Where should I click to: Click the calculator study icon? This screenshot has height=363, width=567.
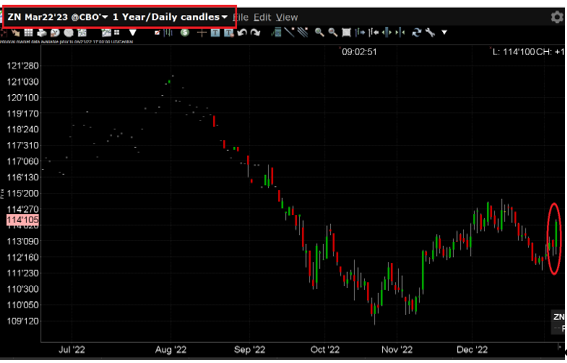coord(276,33)
